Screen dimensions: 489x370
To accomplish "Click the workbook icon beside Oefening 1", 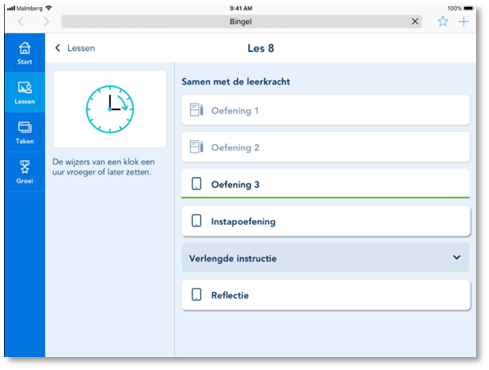I will coord(196,110).
